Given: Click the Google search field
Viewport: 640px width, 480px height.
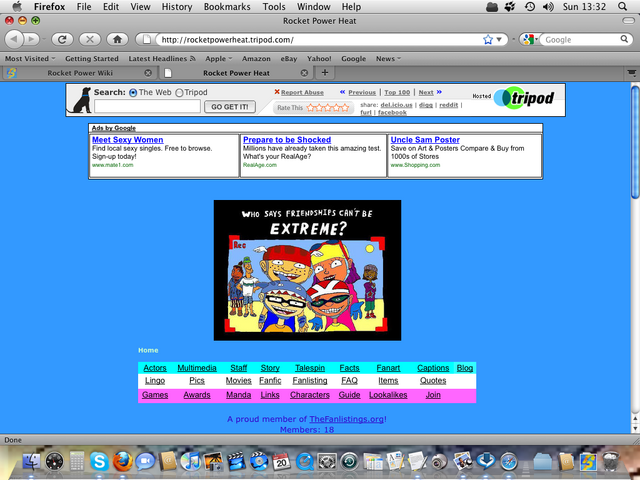Looking at the screenshot, I should coord(581,40).
